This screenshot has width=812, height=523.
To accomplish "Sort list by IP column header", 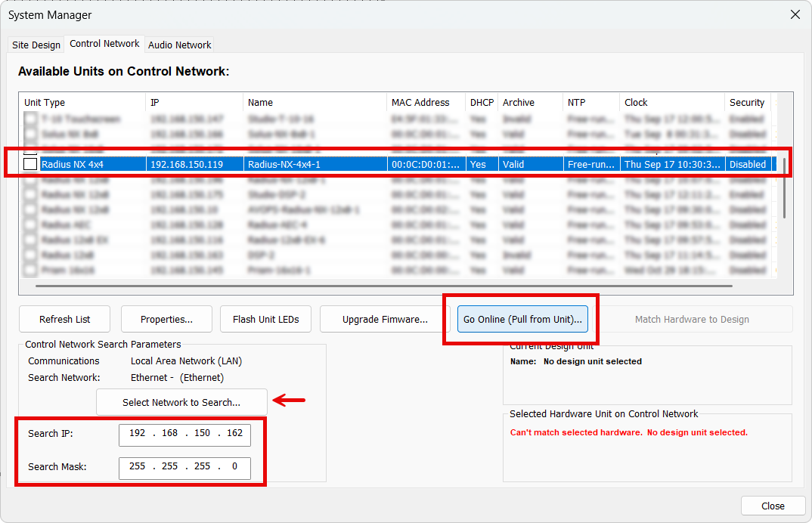I will click(194, 103).
